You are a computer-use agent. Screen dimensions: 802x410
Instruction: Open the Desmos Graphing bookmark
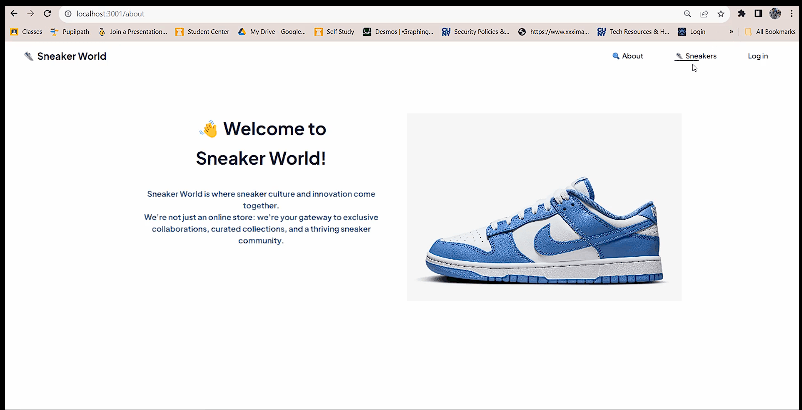coord(398,32)
